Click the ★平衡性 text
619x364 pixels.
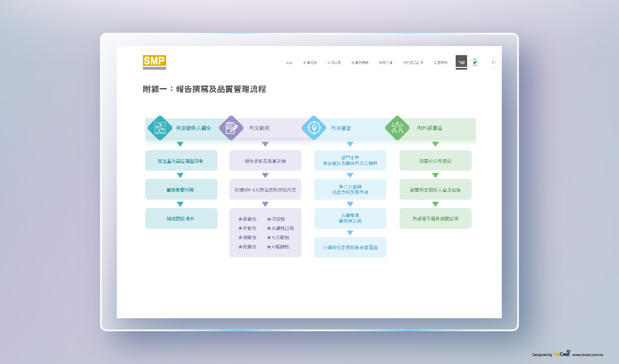click(x=247, y=228)
